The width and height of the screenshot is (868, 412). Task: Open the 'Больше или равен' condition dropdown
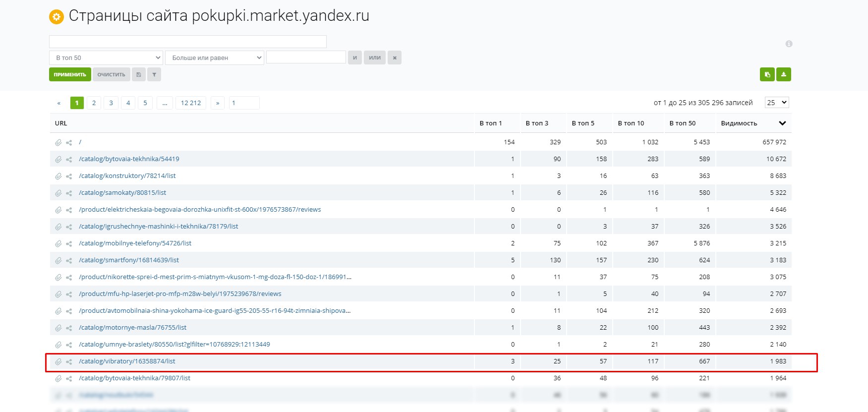(215, 58)
